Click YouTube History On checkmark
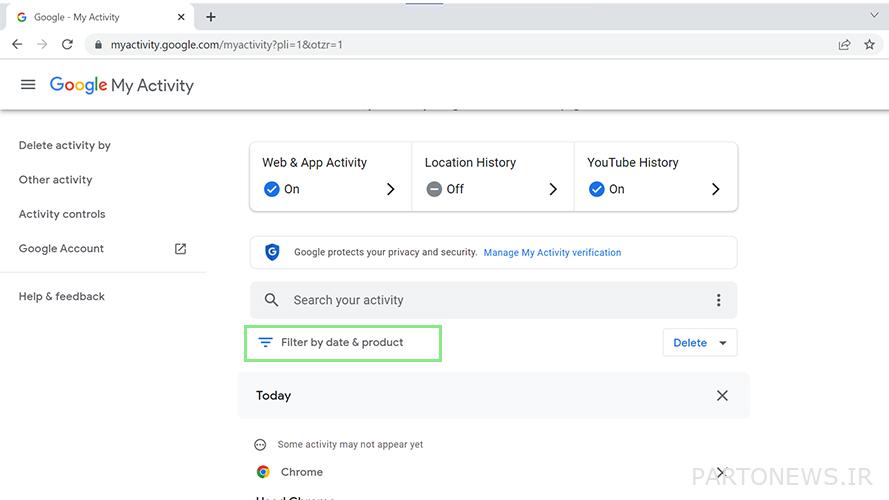889x500 pixels. coord(596,189)
